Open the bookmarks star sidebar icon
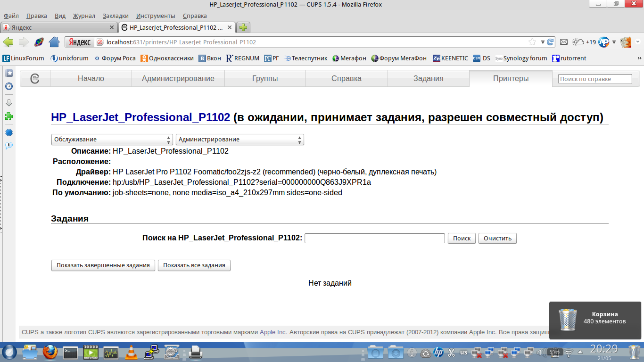Image resolution: width=644 pixels, height=362 pixels. click(x=9, y=73)
